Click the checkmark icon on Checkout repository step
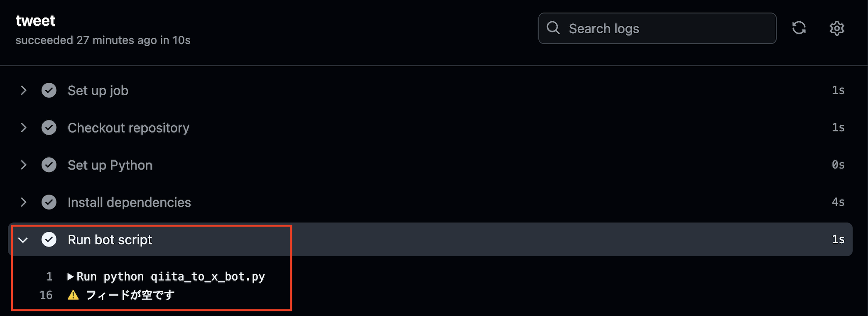Image resolution: width=868 pixels, height=316 pixels. click(x=49, y=128)
